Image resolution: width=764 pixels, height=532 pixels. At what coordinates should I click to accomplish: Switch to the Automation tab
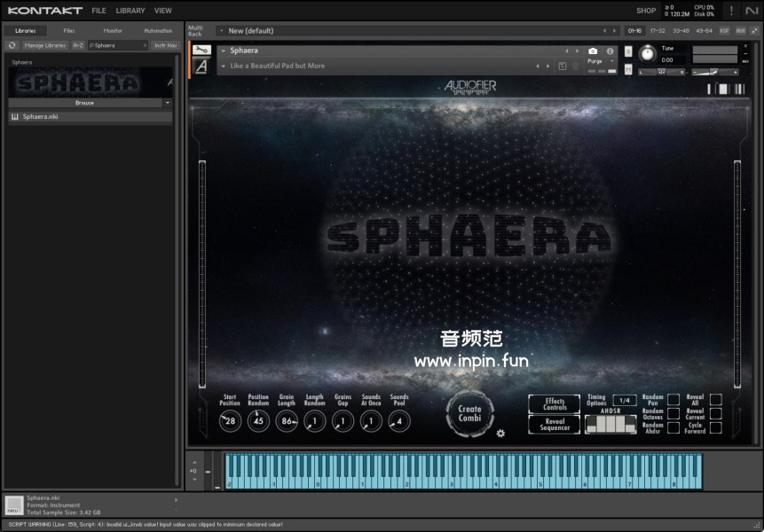coord(158,31)
